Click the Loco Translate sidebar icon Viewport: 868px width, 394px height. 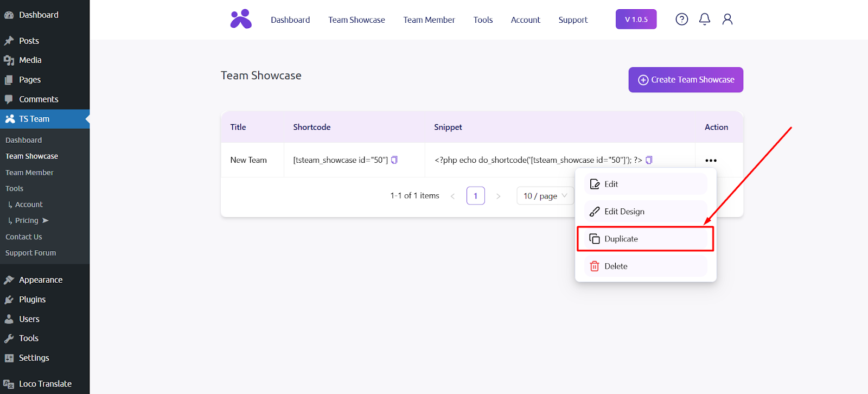point(9,384)
